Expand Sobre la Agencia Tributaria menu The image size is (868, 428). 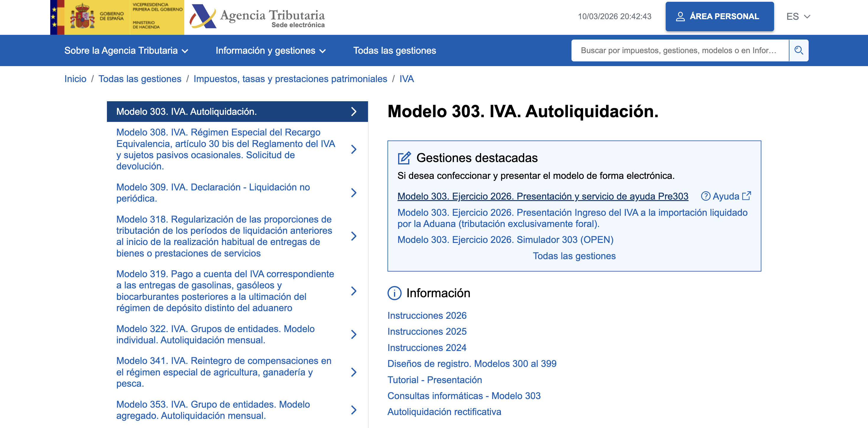126,50
